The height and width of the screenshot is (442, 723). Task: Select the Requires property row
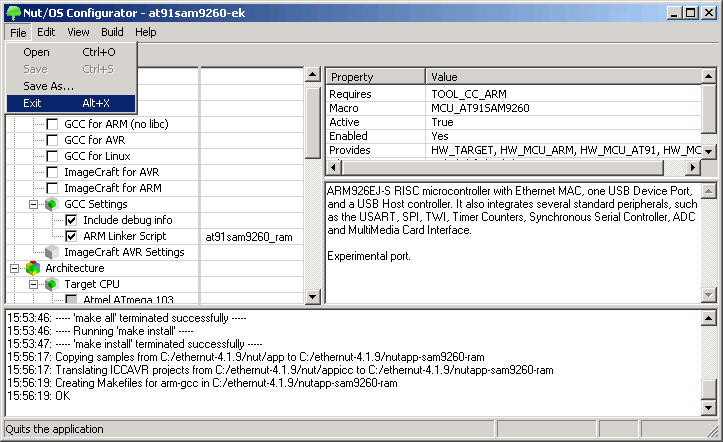point(514,94)
